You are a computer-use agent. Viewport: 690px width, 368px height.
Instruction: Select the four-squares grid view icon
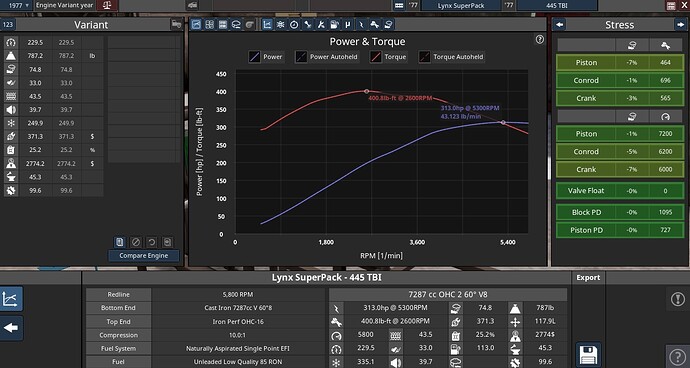[209, 25]
